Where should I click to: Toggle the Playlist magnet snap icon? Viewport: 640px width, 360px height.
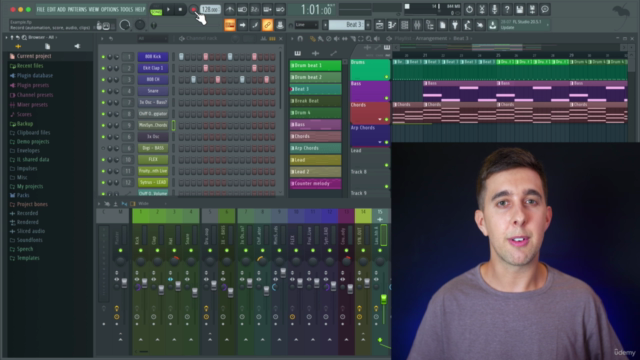(300, 39)
